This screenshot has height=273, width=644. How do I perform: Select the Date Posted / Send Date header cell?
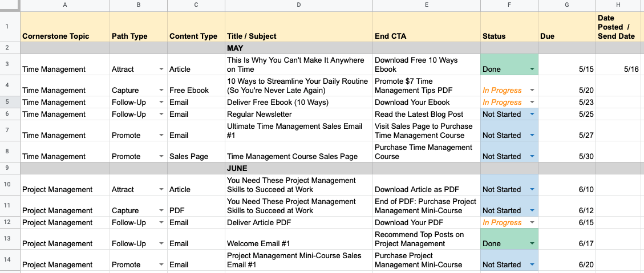(619, 27)
